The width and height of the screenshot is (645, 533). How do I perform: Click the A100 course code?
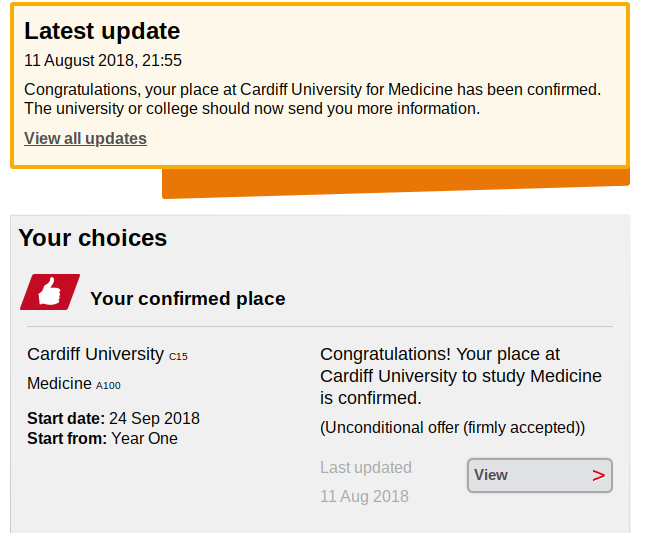coord(108,386)
